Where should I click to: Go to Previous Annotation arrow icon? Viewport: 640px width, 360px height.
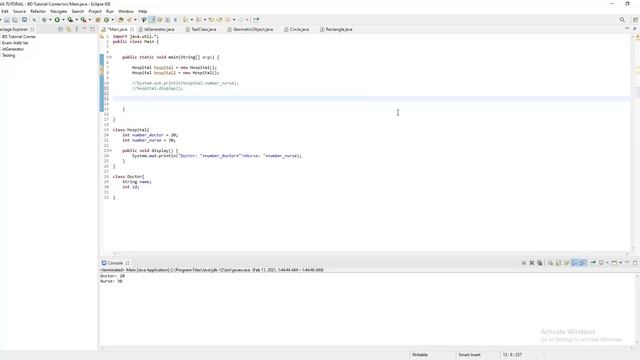[199, 20]
